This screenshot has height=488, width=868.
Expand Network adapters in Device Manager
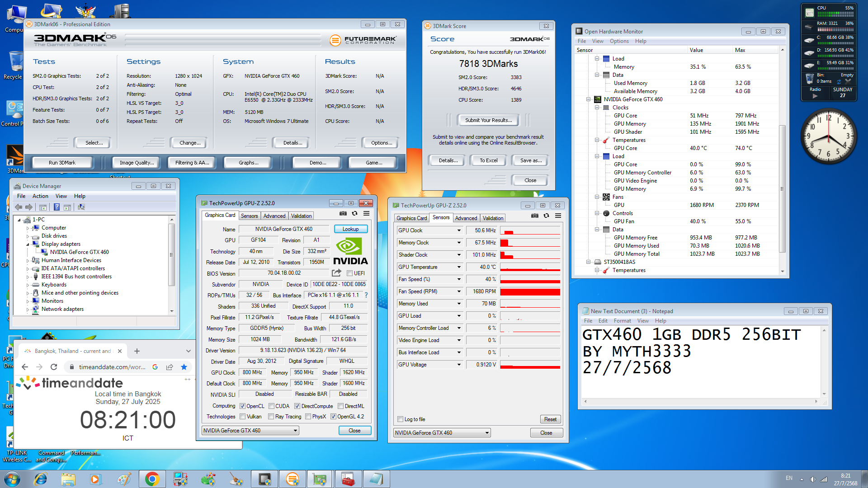click(x=28, y=310)
